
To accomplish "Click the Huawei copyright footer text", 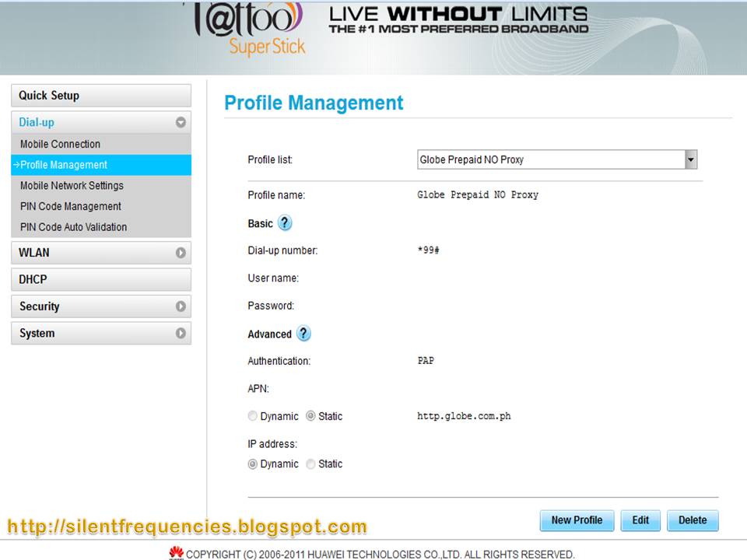I will (381, 555).
